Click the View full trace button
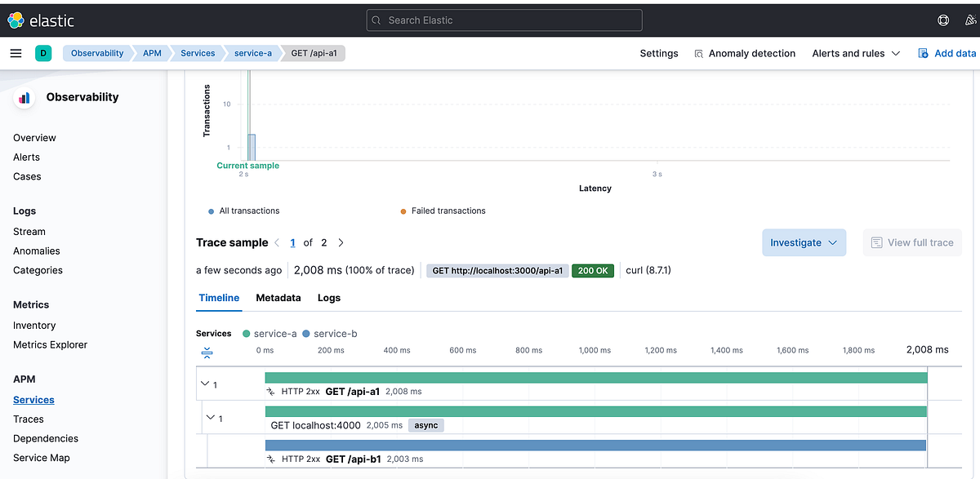 [x=912, y=242]
